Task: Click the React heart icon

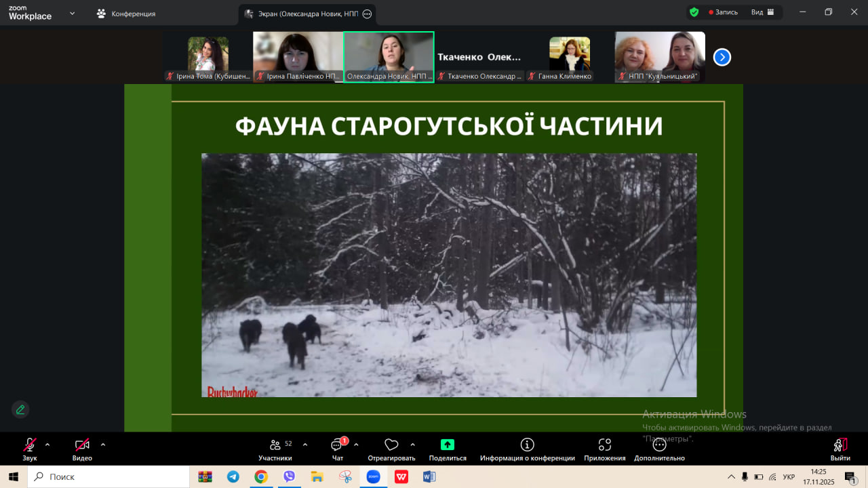Action: point(391,445)
